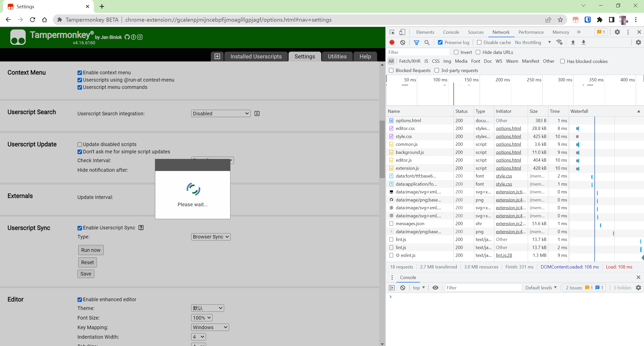Open DevTools settings gear
The height and width of the screenshot is (346, 644).
click(617, 32)
